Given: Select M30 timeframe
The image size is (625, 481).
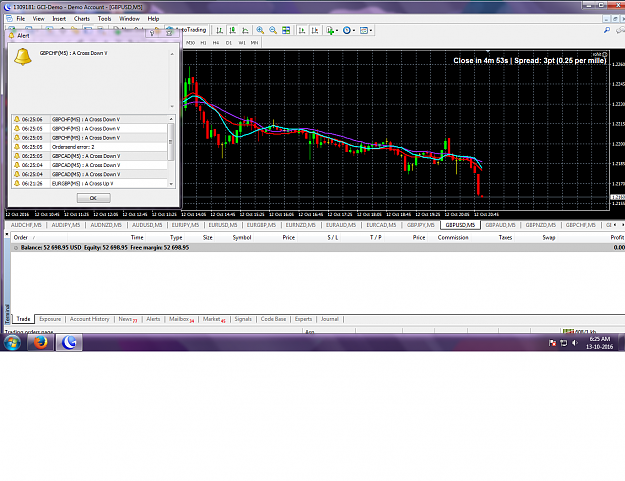Looking at the screenshot, I should coord(191,43).
